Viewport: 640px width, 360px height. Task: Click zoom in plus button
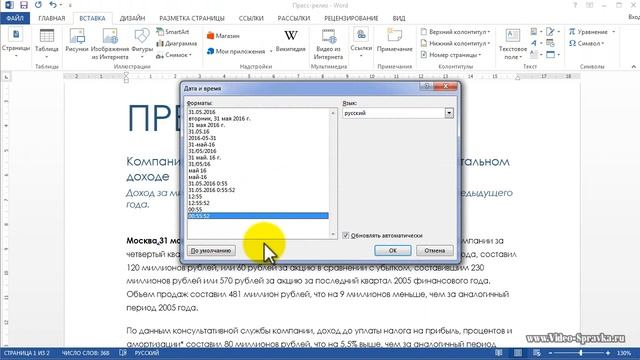[x=608, y=353]
